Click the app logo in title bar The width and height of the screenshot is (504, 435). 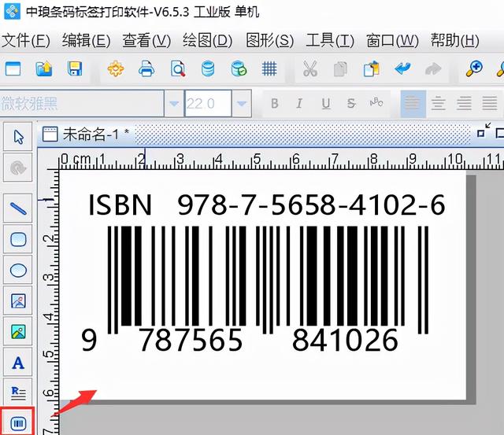tap(12, 11)
